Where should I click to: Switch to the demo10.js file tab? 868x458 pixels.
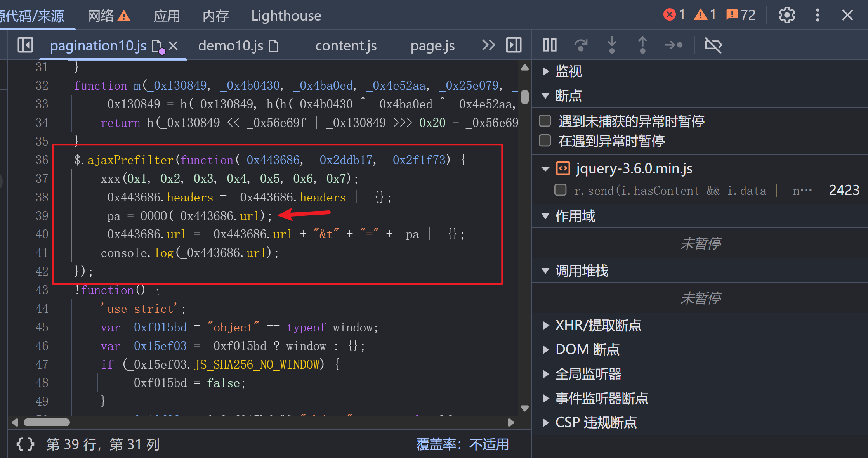[x=231, y=46]
